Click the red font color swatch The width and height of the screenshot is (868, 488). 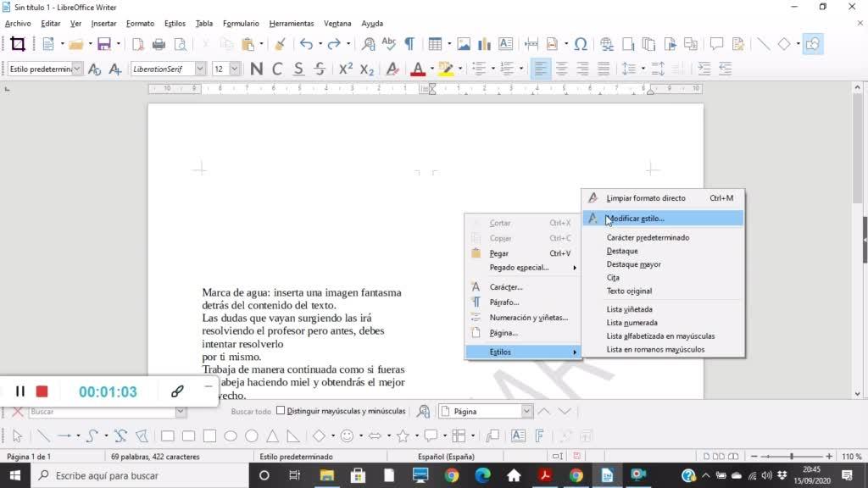click(419, 69)
